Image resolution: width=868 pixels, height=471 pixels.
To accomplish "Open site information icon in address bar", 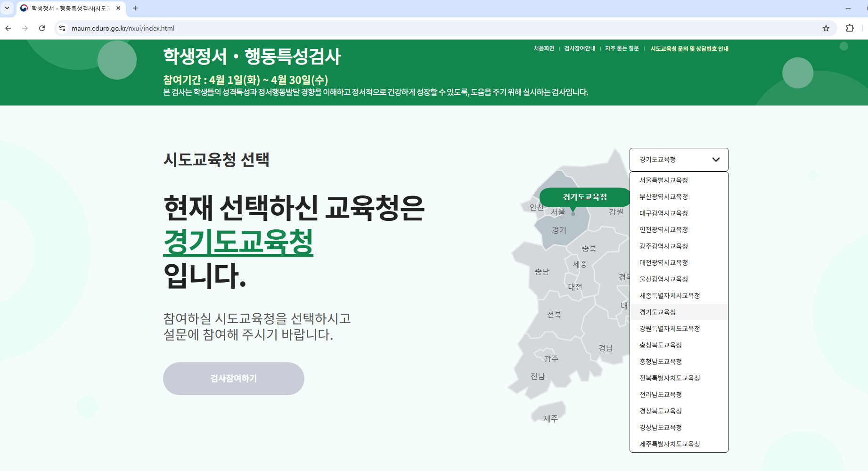I will tap(62, 28).
